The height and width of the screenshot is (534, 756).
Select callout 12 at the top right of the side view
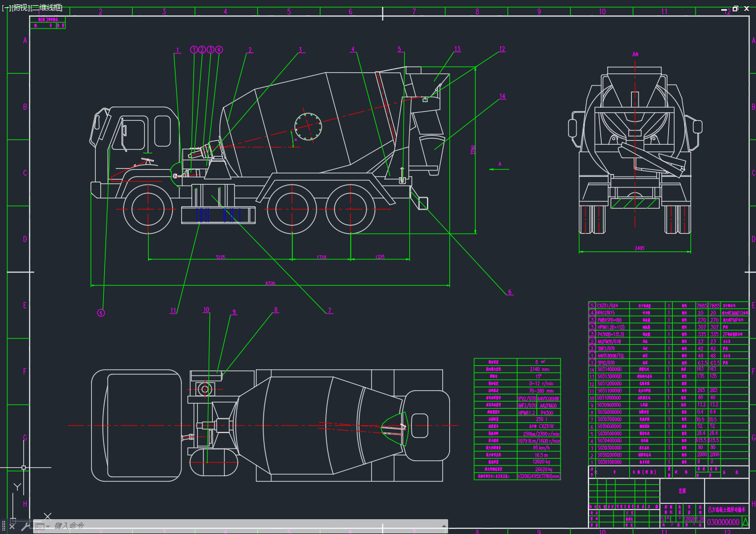click(502, 49)
